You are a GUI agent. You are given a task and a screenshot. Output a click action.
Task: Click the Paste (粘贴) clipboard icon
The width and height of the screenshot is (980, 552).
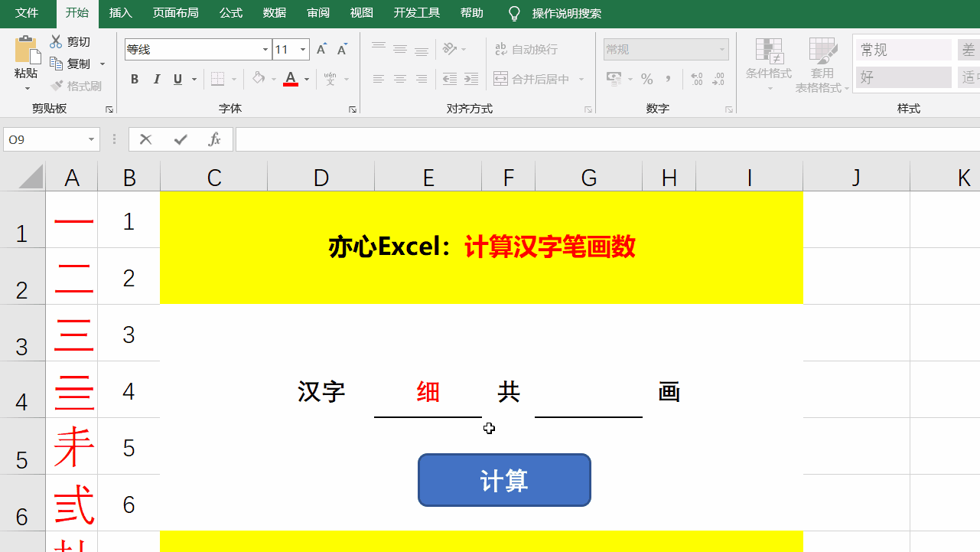click(x=26, y=51)
